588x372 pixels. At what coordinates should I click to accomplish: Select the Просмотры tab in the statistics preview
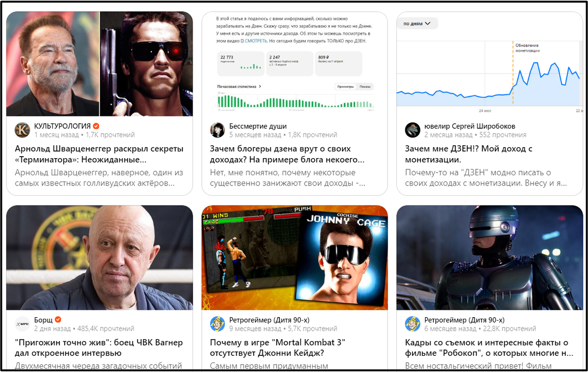[345, 87]
